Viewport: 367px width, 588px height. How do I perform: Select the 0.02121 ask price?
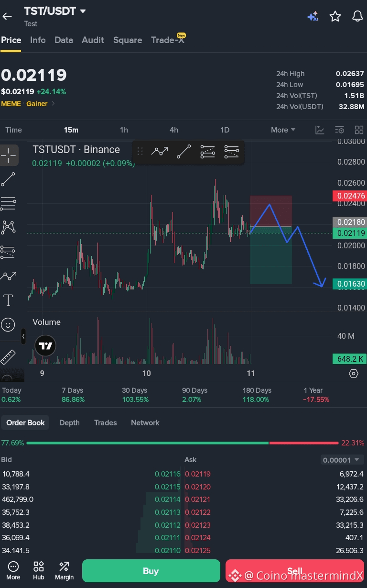198,499
